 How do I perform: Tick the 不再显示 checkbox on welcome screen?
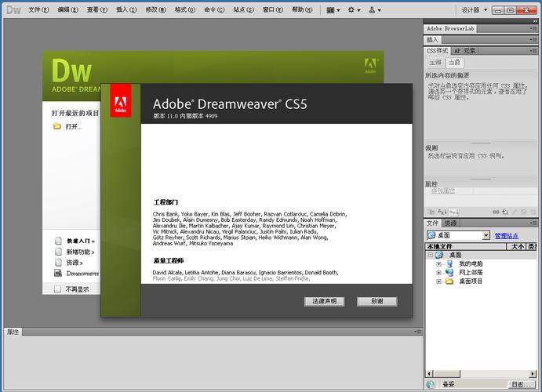[x=58, y=289]
